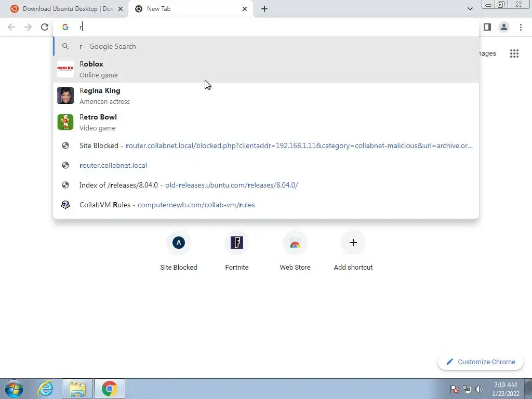Viewport: 532px width, 399px height.
Task: Reload the page with refresh icon
Action: 45,27
